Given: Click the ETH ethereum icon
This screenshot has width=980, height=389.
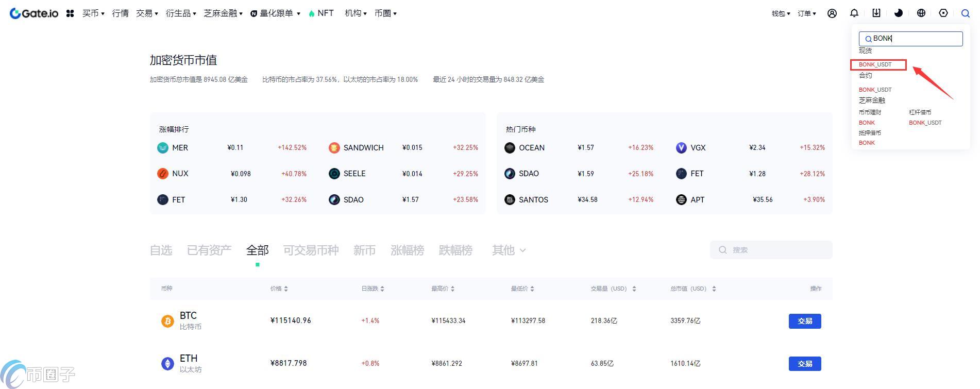Looking at the screenshot, I should point(167,364).
